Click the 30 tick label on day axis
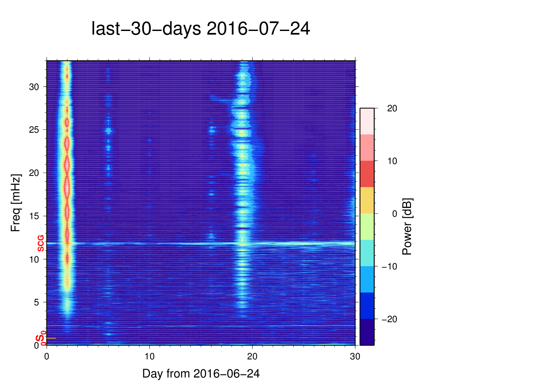The height and width of the screenshot is (392, 555). click(x=355, y=356)
